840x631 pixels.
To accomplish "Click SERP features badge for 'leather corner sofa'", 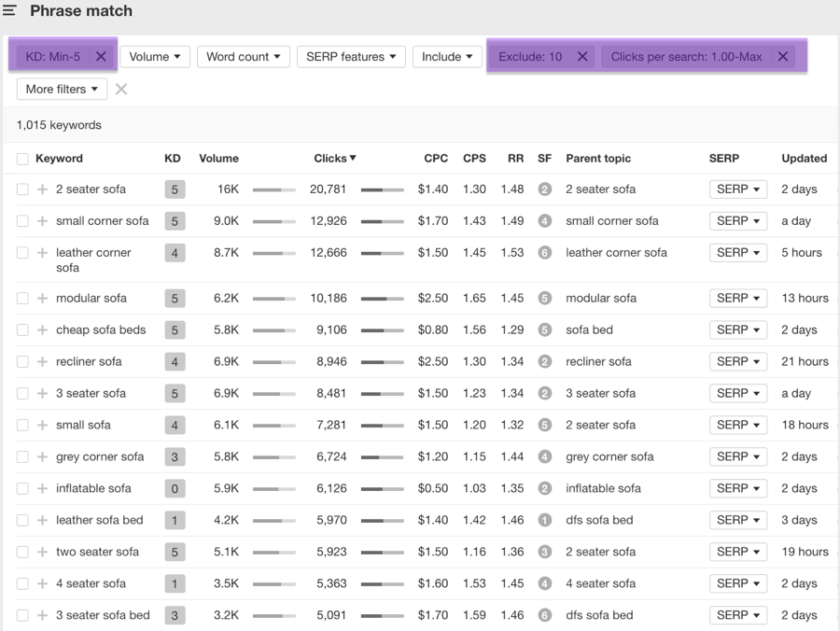I will pyautogui.click(x=545, y=253).
